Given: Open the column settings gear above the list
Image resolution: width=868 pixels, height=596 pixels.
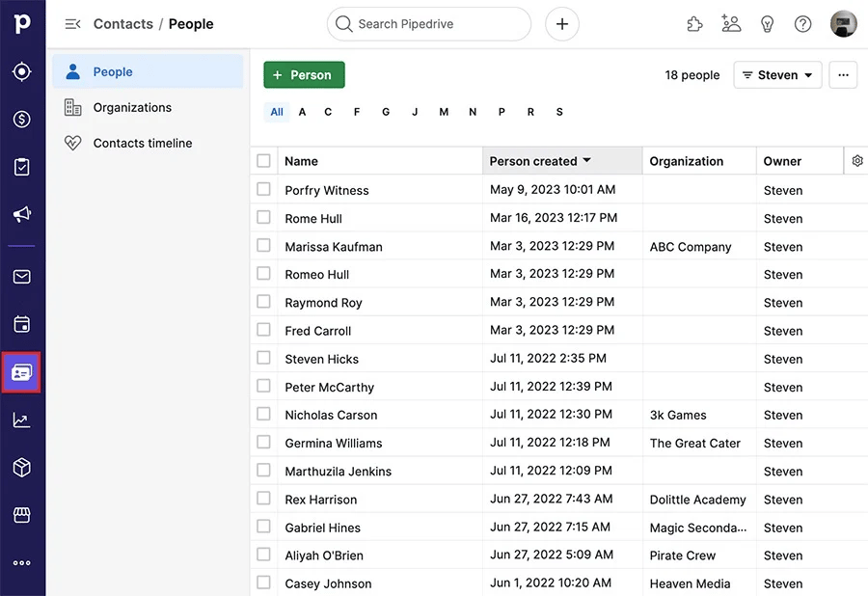Looking at the screenshot, I should point(857,160).
